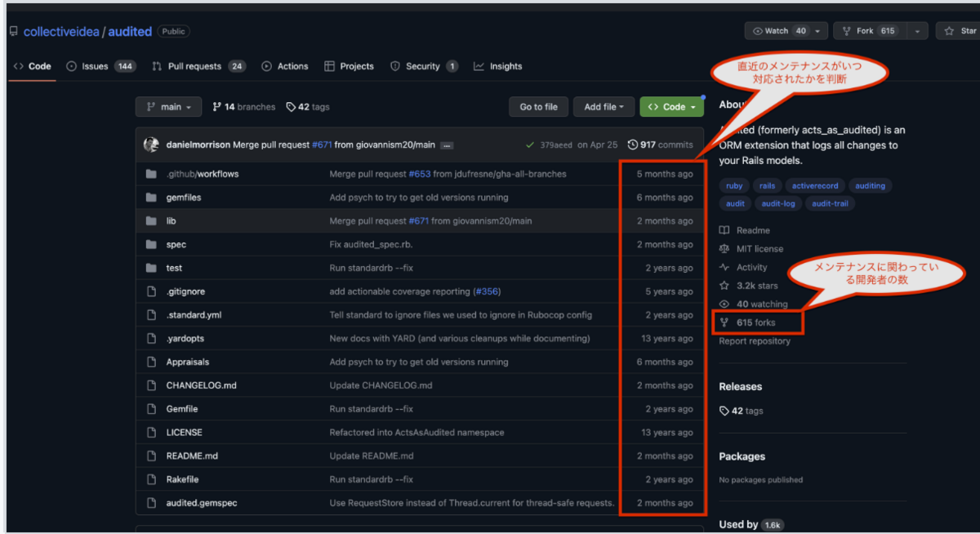The width and height of the screenshot is (980, 534).
Task: Open the collectiveidea owner link
Action: (x=61, y=32)
